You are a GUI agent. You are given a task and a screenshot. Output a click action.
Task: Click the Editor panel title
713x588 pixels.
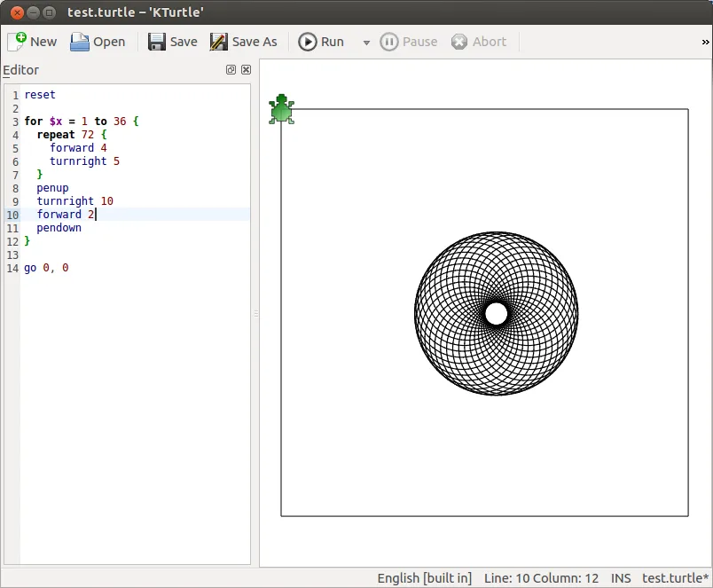[x=21, y=70]
